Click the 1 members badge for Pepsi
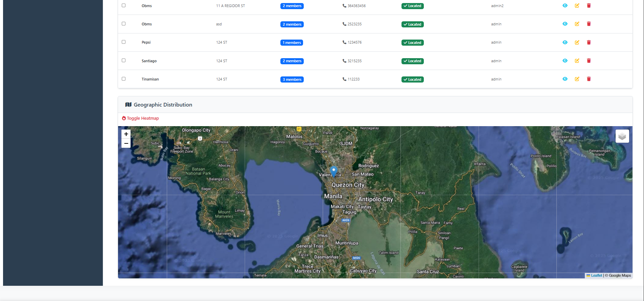 click(x=292, y=43)
